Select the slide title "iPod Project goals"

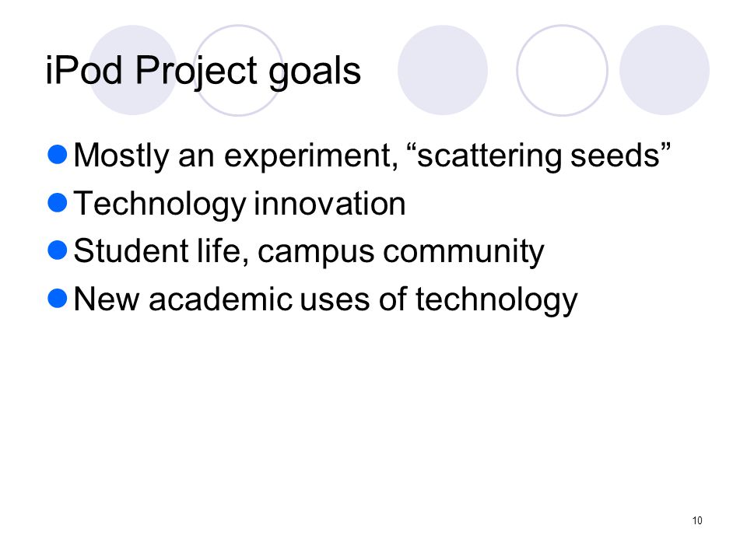[203, 72]
